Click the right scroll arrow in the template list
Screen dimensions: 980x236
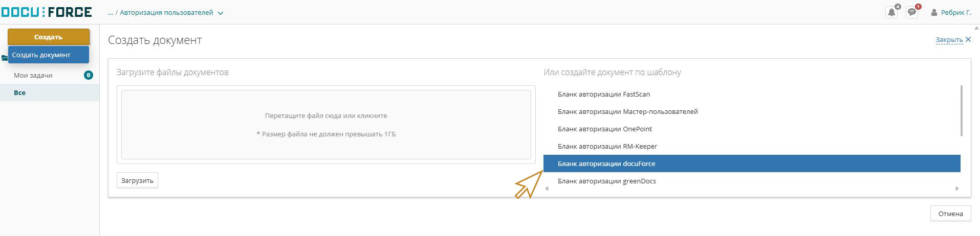point(957,188)
